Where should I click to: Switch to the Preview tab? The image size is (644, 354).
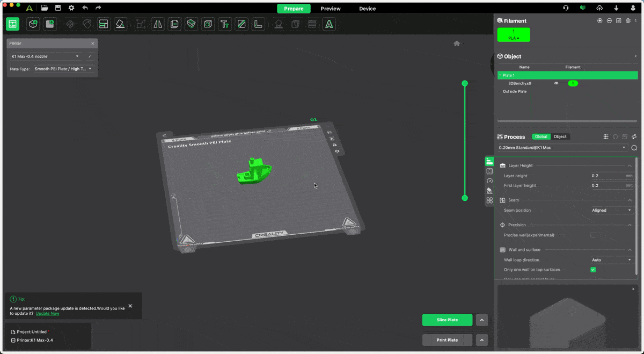point(331,9)
